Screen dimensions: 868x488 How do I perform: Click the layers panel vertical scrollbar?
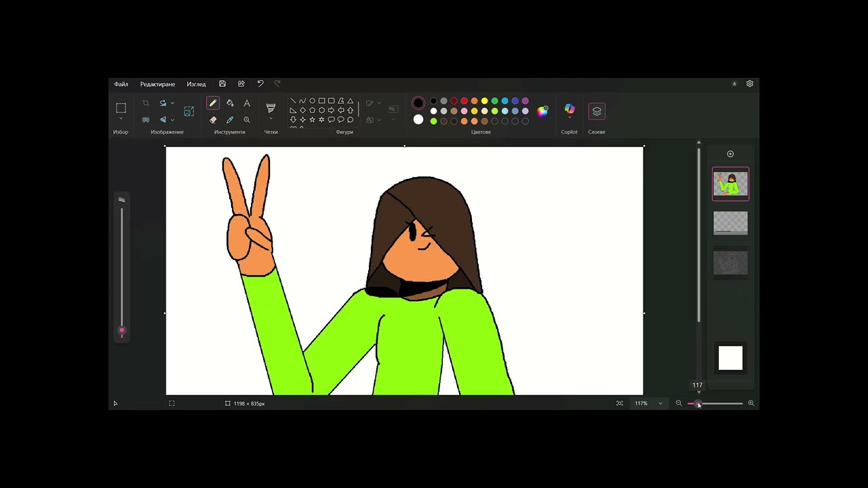[x=698, y=234]
